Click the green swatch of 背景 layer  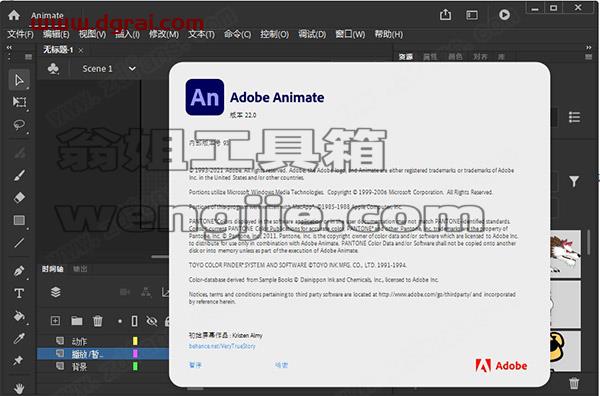pos(135,366)
